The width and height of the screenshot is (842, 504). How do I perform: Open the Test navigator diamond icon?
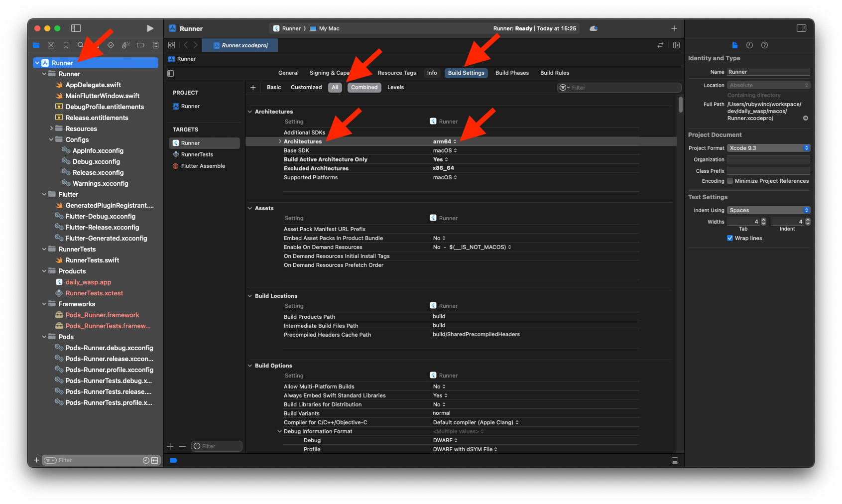111,45
